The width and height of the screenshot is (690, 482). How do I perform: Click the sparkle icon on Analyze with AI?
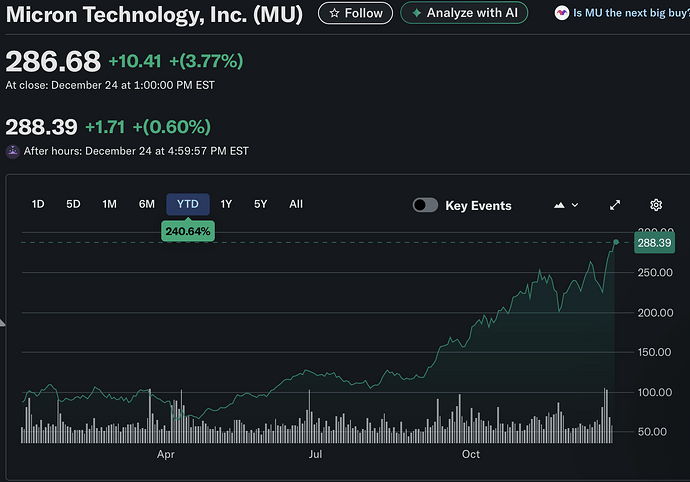tap(415, 13)
